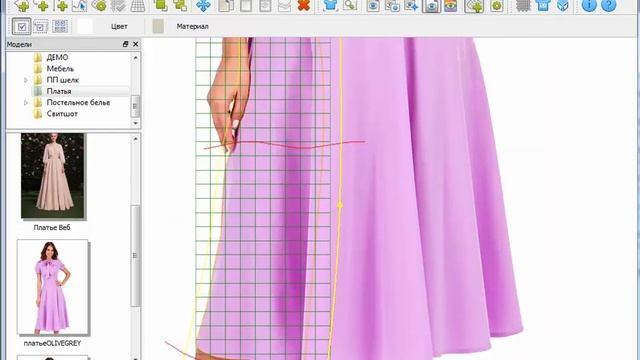Click folder tree scroll up arrow

136,58
